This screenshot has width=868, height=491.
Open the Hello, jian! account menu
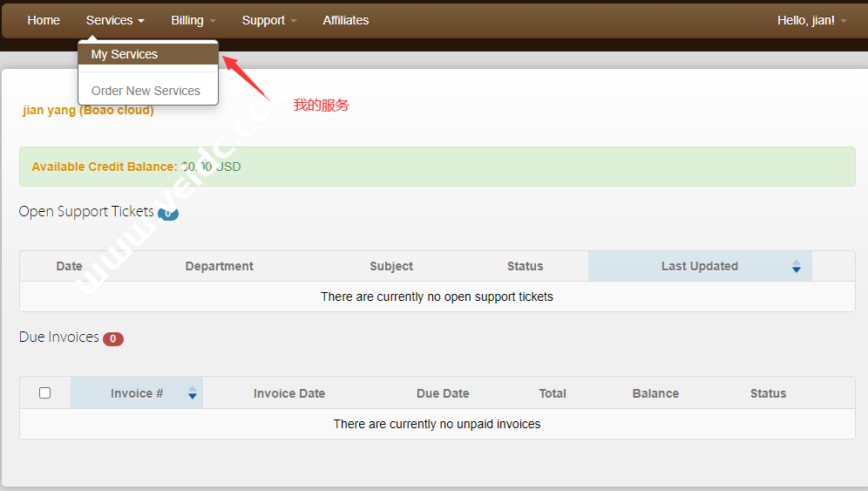(811, 20)
